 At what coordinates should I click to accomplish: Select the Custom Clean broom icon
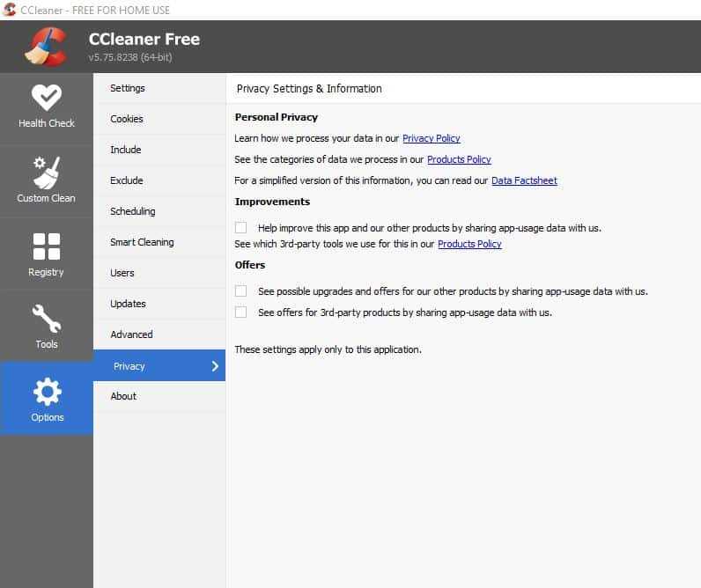pos(46,173)
